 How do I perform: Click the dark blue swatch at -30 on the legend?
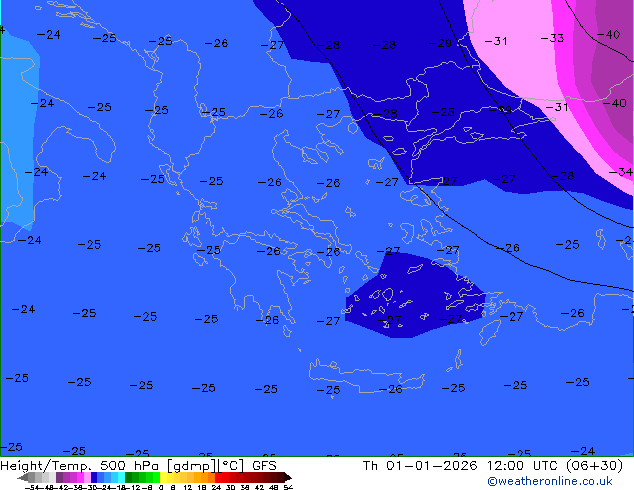(94, 477)
